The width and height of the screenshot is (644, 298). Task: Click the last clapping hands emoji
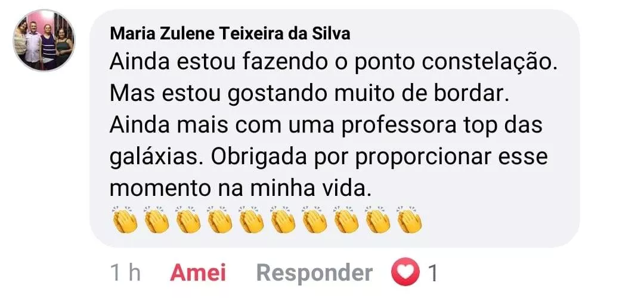pos(409,219)
